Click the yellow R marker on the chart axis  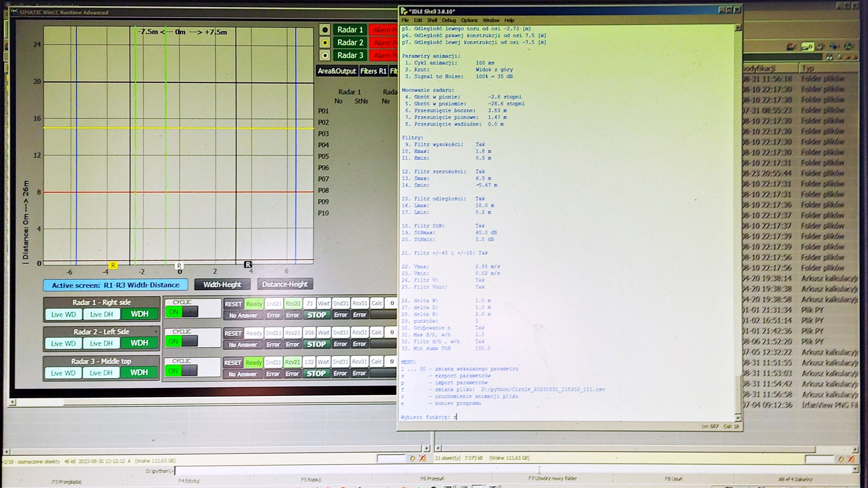[113, 265]
